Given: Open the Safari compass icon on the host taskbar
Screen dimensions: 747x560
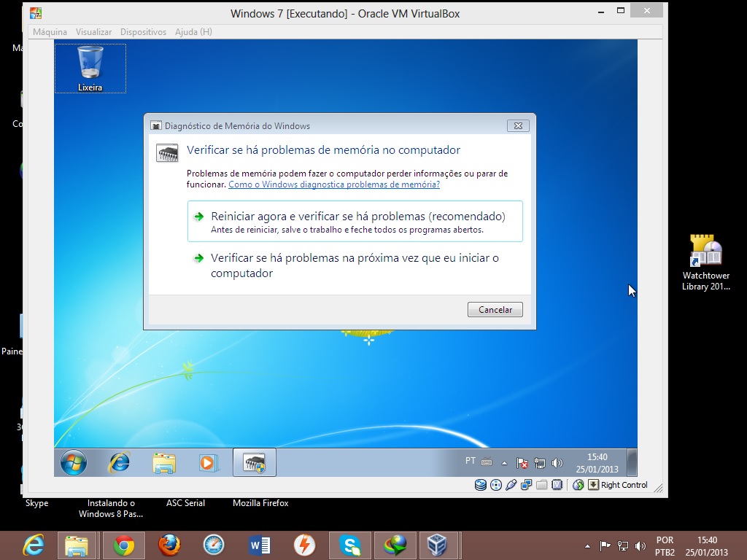Looking at the screenshot, I should (214, 545).
